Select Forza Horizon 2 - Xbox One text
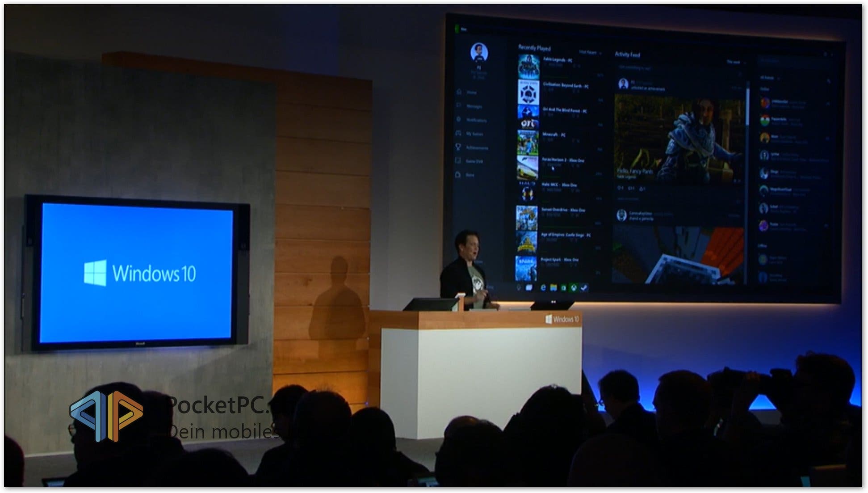 pos(563,160)
